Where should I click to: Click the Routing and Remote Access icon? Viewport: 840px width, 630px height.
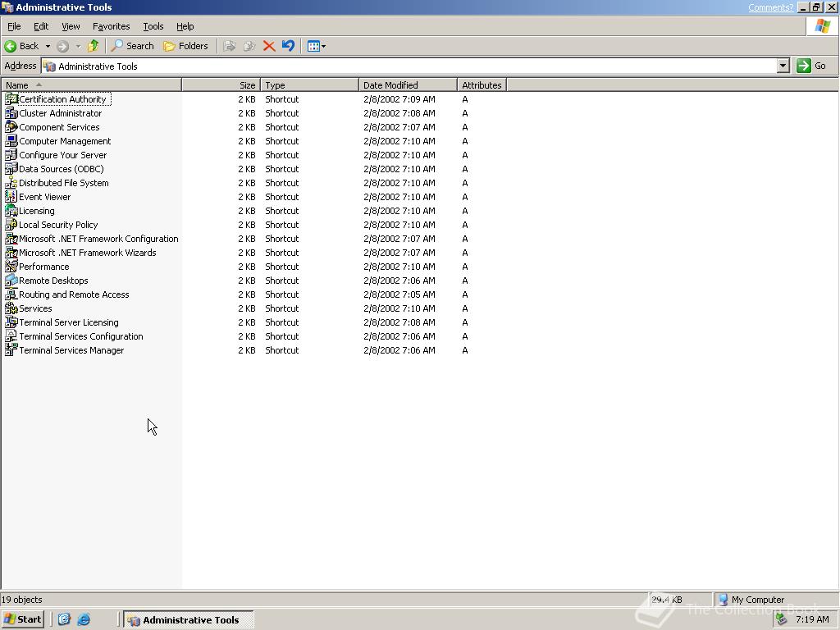tap(11, 294)
